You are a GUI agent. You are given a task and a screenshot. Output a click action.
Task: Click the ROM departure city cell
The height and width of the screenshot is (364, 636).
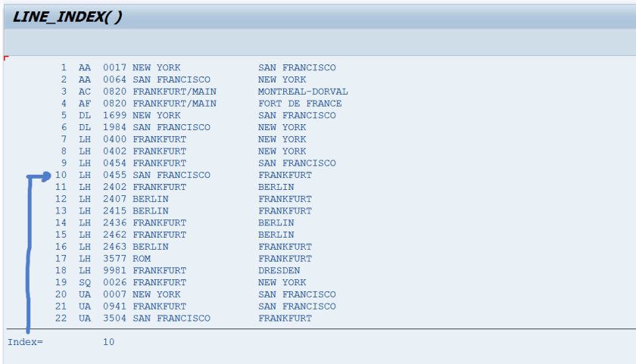(142, 259)
